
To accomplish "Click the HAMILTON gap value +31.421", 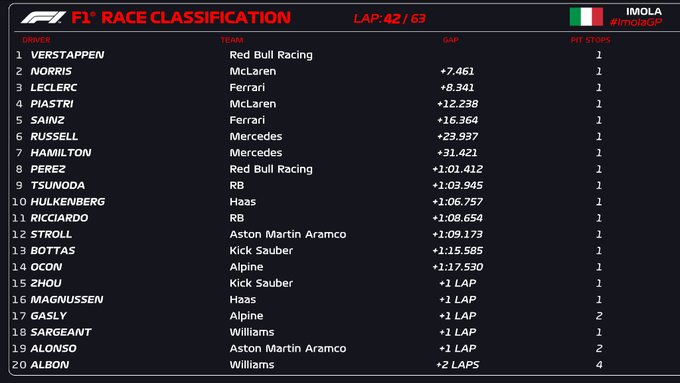I will pos(457,153).
